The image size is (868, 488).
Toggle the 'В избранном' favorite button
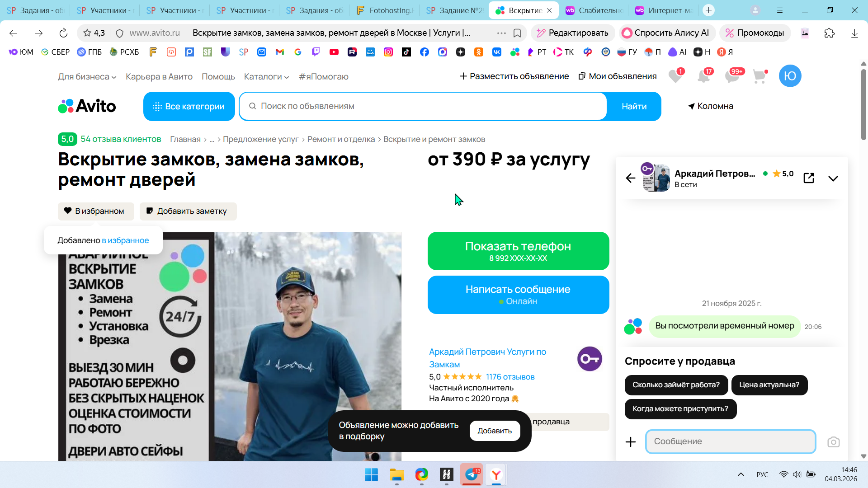pyautogui.click(x=96, y=211)
